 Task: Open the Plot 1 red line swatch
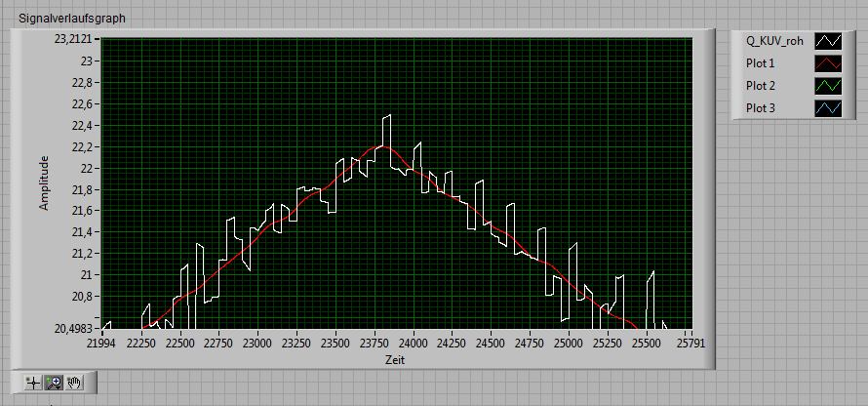(828, 63)
